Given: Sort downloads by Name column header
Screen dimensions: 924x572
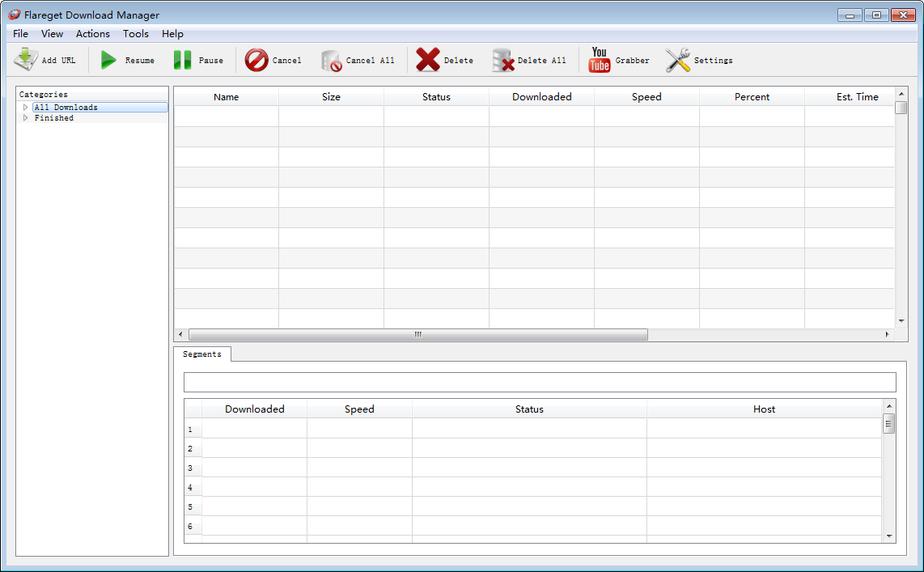Looking at the screenshot, I should (227, 96).
